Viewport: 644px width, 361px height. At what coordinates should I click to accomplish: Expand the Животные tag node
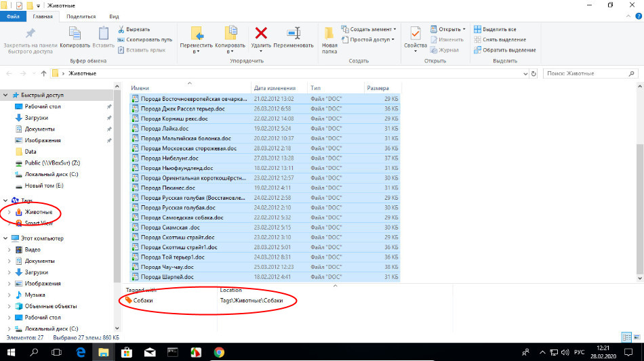(9, 212)
